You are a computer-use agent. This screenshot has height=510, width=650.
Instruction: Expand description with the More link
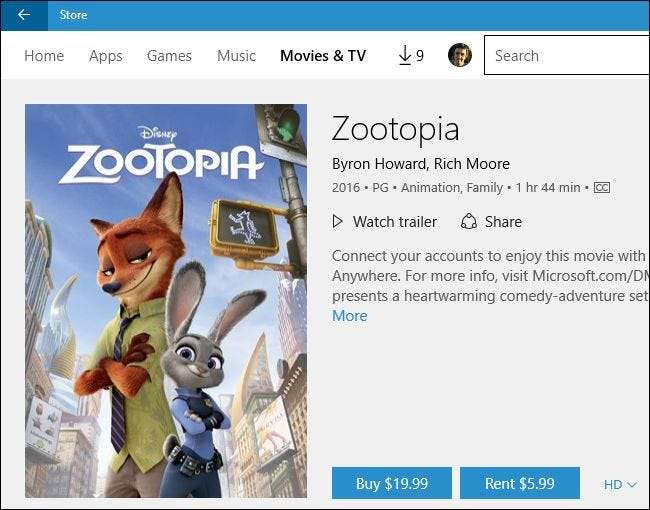(x=350, y=316)
